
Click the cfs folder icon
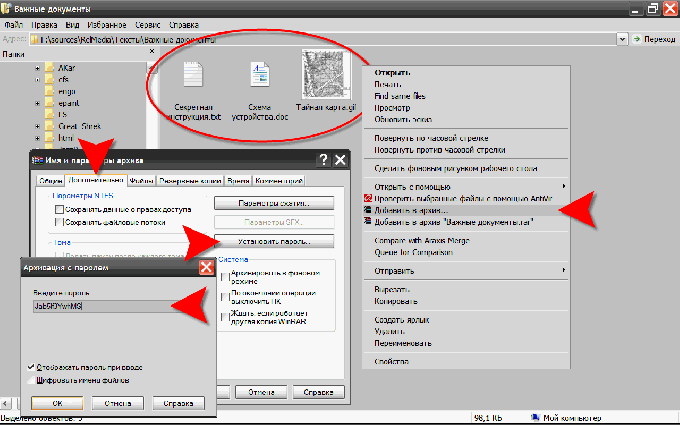point(50,79)
